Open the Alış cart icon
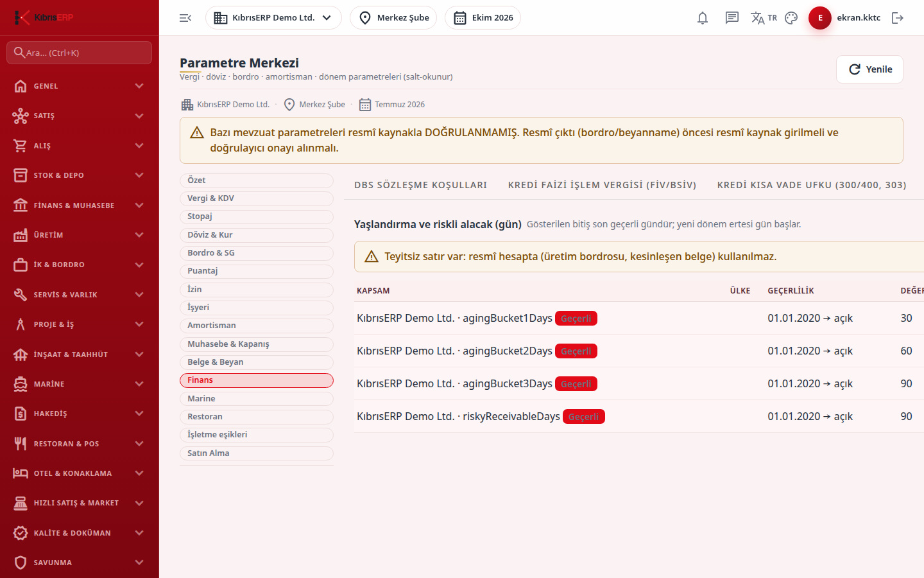The height and width of the screenshot is (578, 924). tap(21, 146)
